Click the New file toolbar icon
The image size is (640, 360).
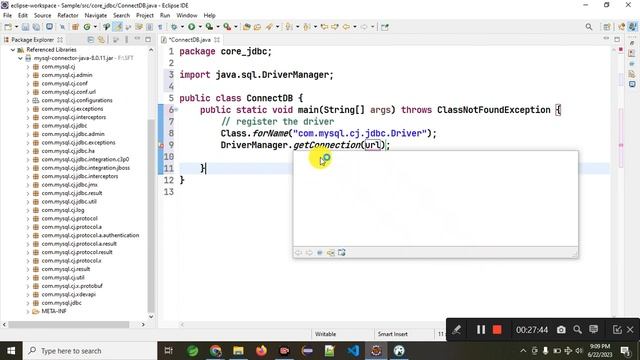[x=8, y=27]
